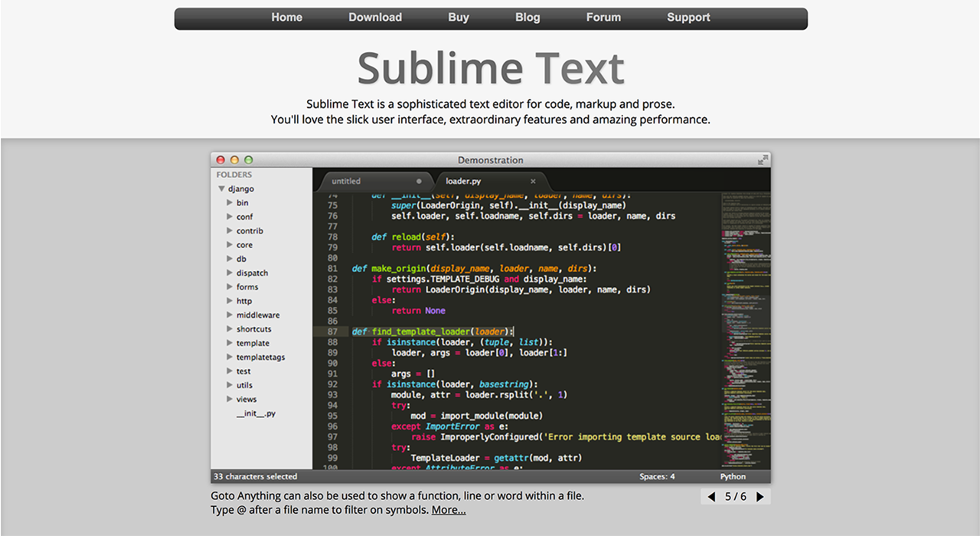This screenshot has width=980, height=536.
Task: Open the Forum link
Action: 603,18
